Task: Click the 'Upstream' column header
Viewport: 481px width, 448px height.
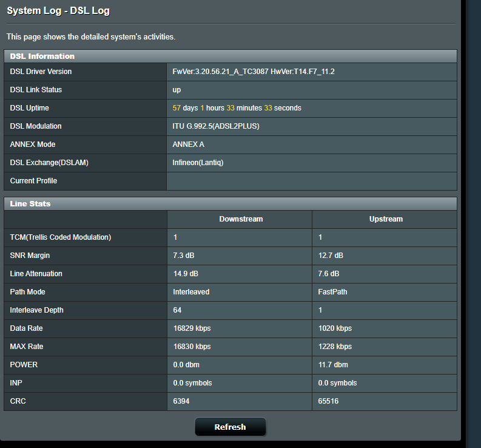Action: pos(386,219)
